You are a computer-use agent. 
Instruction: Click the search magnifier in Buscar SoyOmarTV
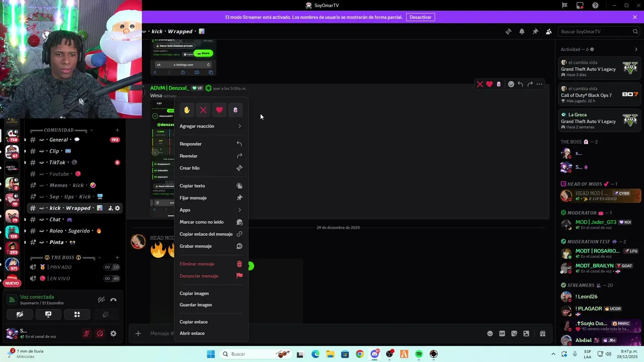[635, 31]
